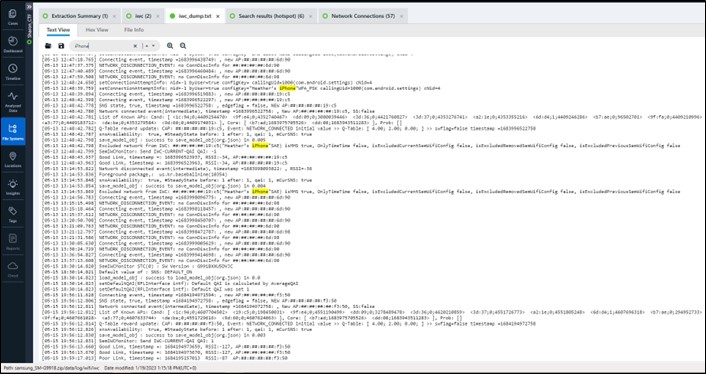Click the green status circle on Extraction Summary tab
Viewport: 706px width, 374px height.
(45, 16)
